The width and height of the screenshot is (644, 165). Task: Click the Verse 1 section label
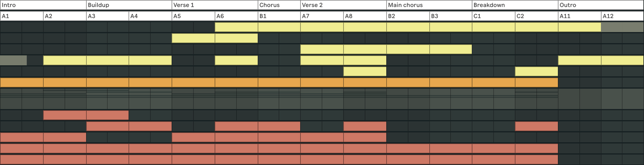(x=184, y=5)
